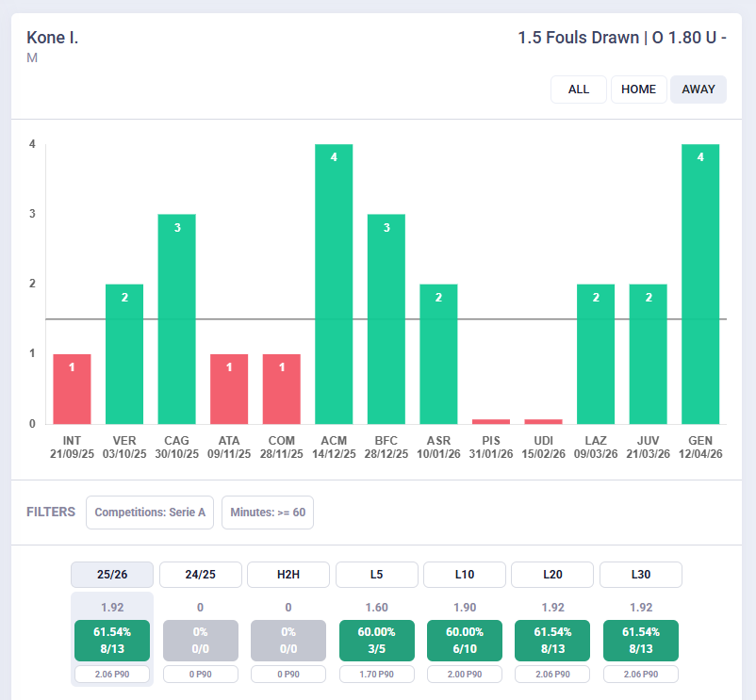The height and width of the screenshot is (700, 756).
Task: Click the 1.5 Fouls Drawn odds heading
Action: click(622, 38)
